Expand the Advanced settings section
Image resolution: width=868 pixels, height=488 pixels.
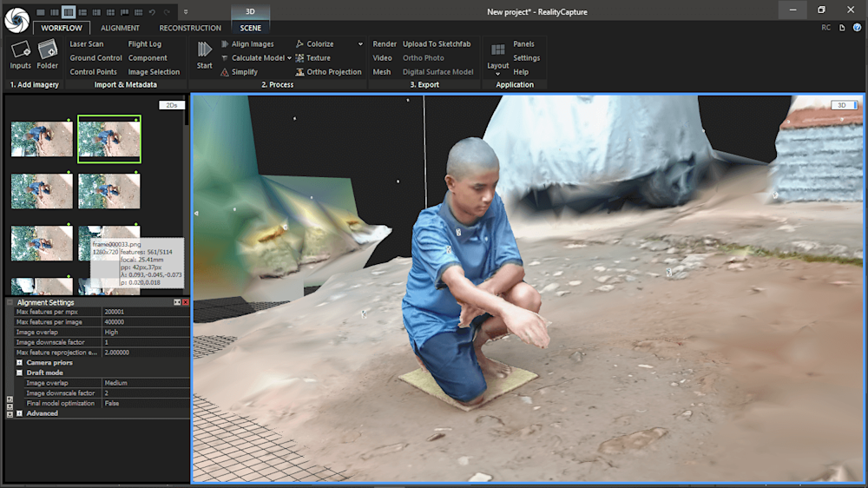click(19, 413)
